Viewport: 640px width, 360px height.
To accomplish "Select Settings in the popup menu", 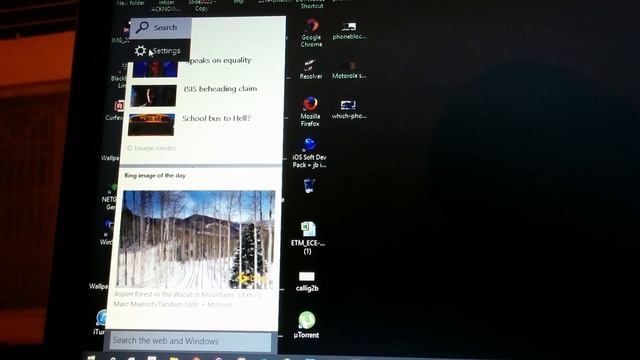I will (x=159, y=51).
